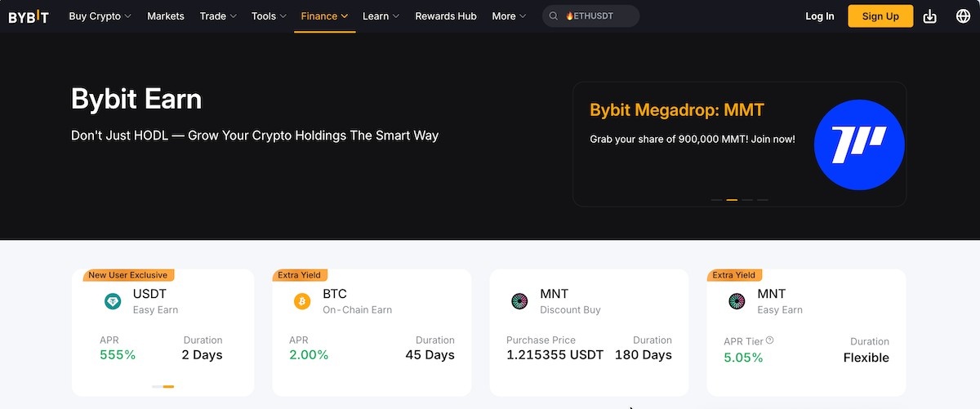
Task: Click the ETHUSDT search field
Action: click(x=591, y=16)
